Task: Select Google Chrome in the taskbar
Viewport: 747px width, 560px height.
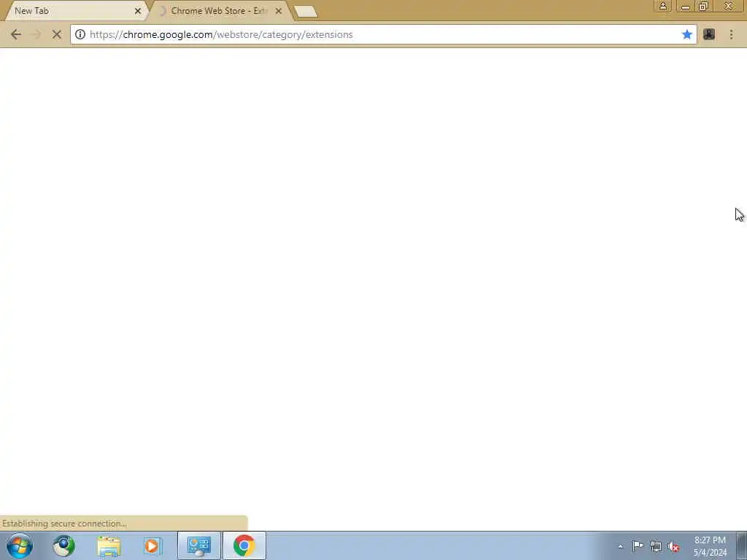Action: [244, 545]
